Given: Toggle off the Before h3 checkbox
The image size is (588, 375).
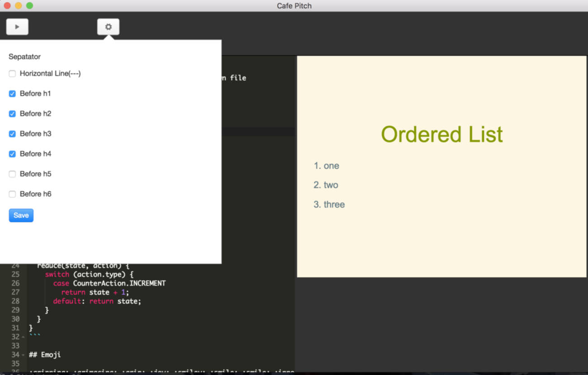Looking at the screenshot, I should coord(12,134).
